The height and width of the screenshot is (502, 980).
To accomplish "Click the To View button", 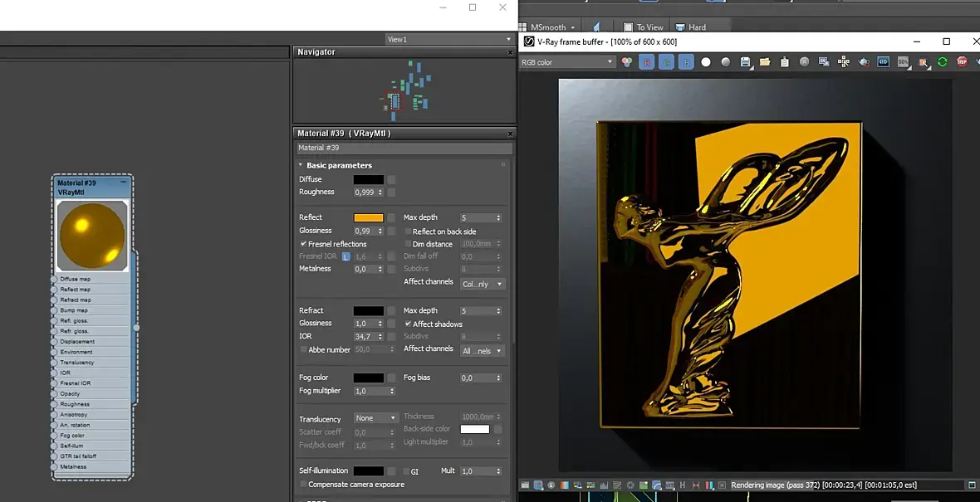I will (x=643, y=27).
